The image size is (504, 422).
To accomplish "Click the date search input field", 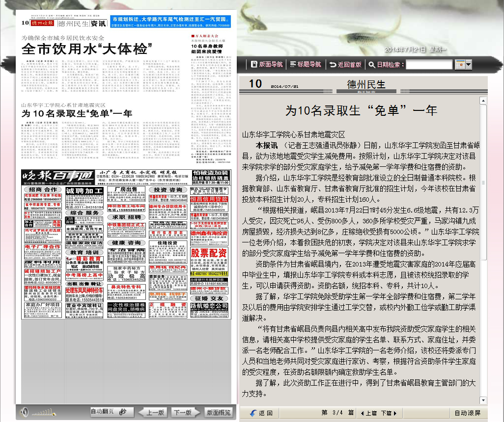I will tap(428, 64).
